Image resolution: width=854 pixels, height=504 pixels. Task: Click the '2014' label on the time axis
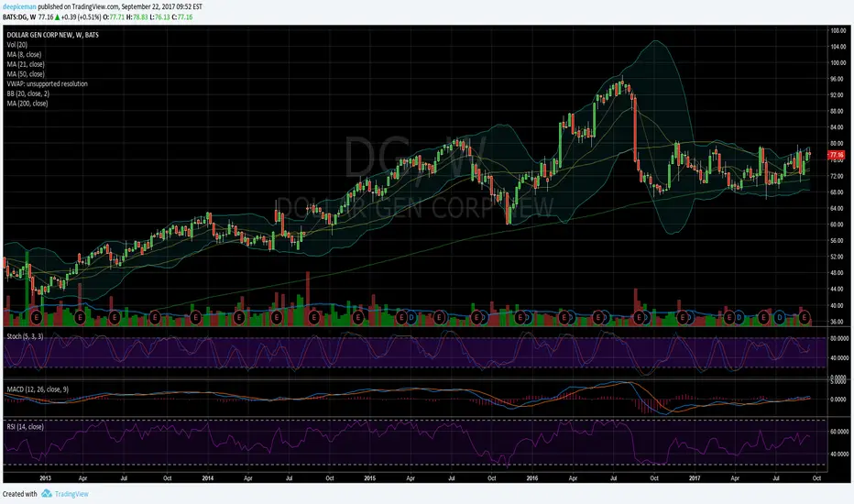click(207, 478)
